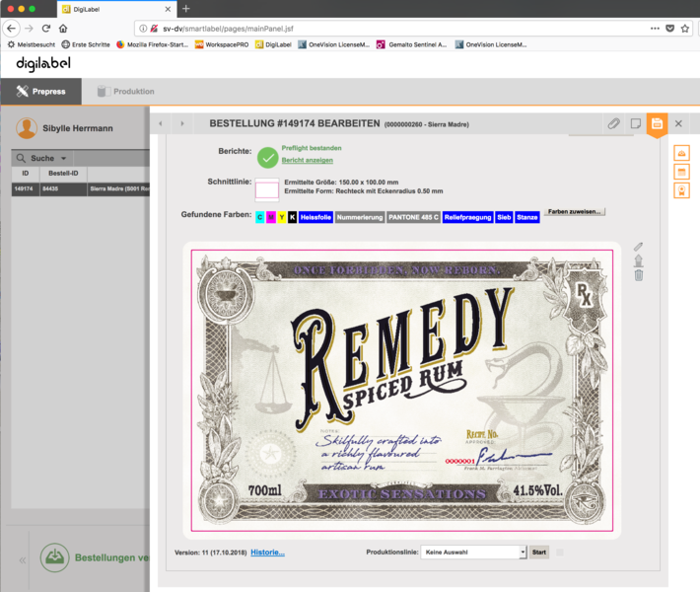700x592 pixels.
Task: Open the Historie link
Action: point(267,553)
